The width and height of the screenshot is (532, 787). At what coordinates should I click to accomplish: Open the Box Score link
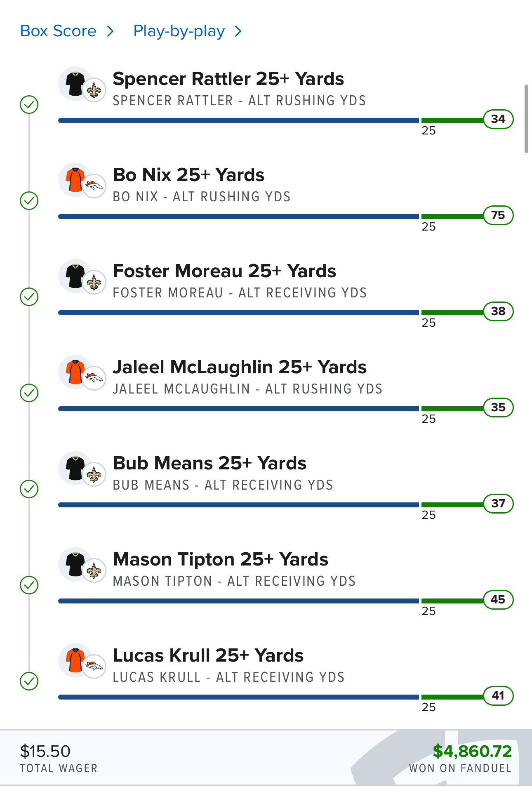click(58, 31)
